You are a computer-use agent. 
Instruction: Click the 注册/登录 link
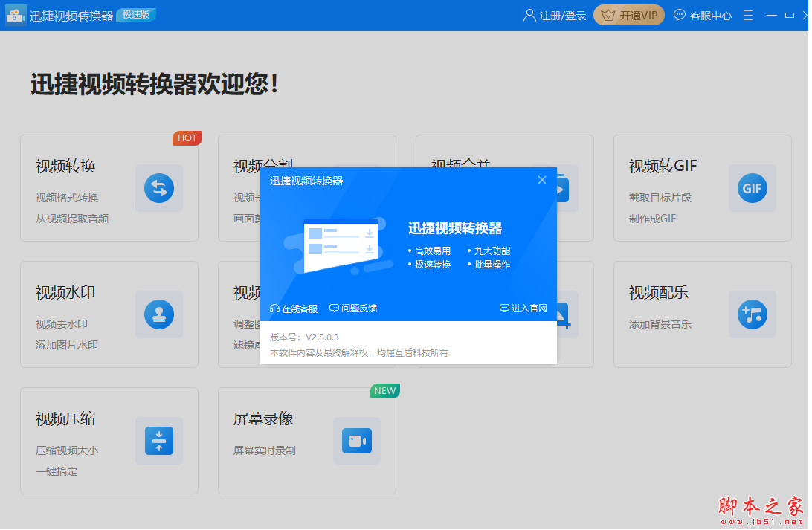point(562,15)
